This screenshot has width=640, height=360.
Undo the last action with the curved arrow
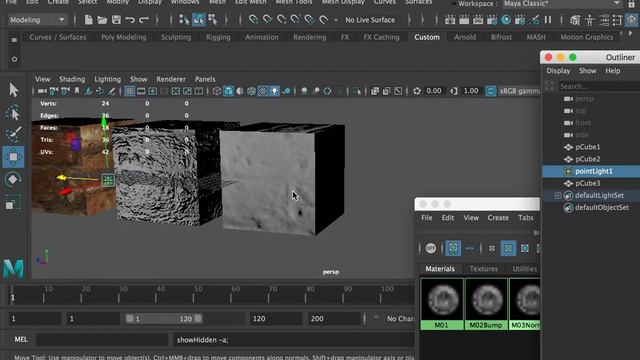point(130,20)
